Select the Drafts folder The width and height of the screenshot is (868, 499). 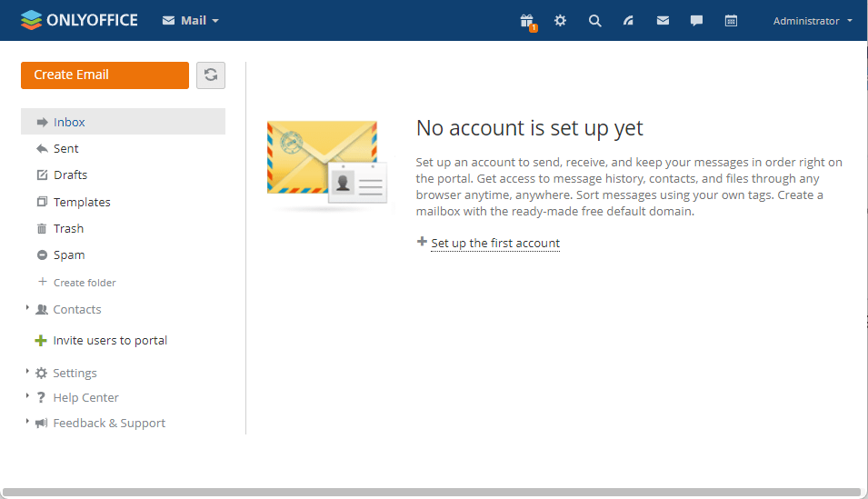tap(70, 175)
